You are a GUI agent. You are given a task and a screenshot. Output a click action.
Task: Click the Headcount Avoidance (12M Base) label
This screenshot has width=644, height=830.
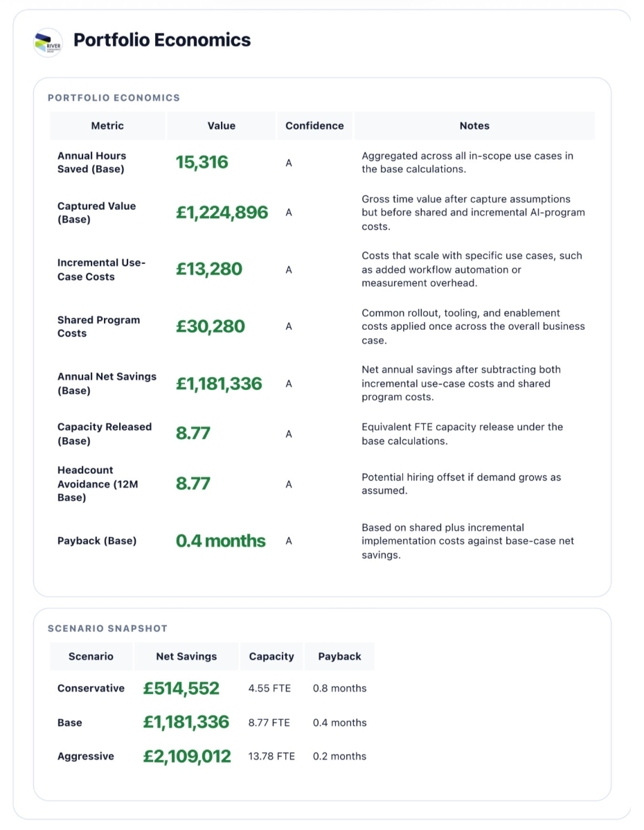click(x=98, y=484)
